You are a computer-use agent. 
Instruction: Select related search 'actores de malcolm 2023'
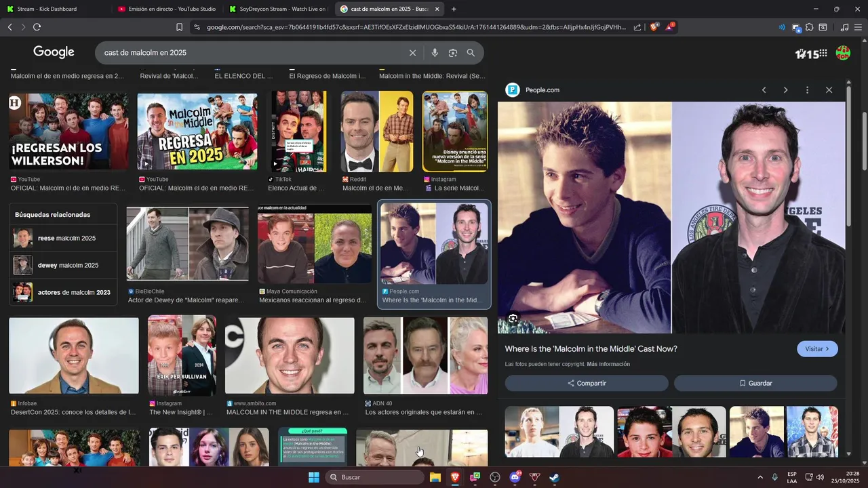(63, 292)
